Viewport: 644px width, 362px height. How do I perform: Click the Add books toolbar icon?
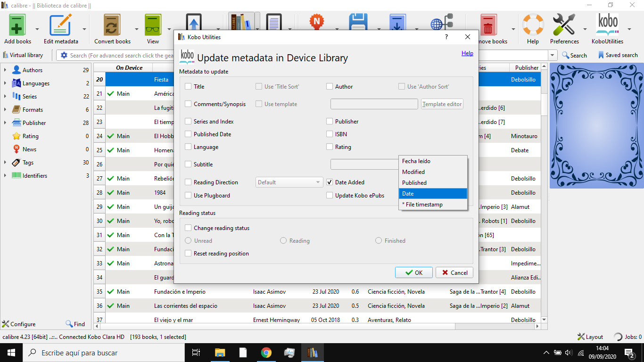[x=17, y=25]
